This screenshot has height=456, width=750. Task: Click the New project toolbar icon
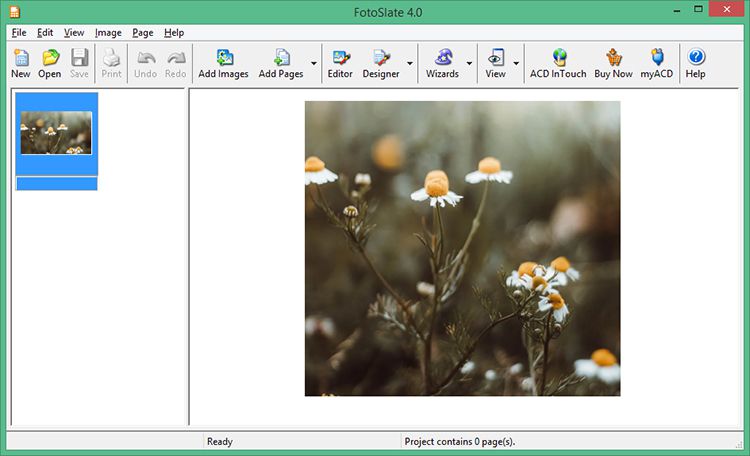pos(21,63)
